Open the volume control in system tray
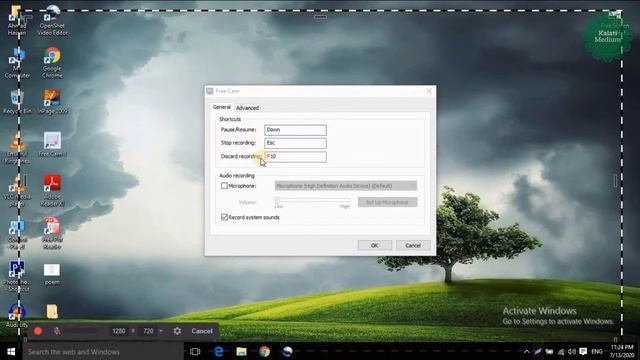Viewport: 640px width, 360px height. (572, 351)
